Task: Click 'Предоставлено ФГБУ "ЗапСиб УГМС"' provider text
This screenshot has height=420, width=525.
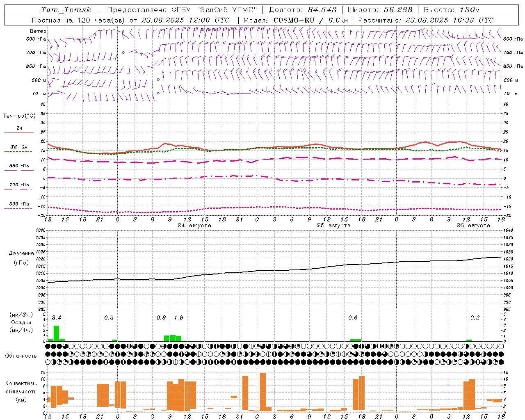Action: click(182, 10)
